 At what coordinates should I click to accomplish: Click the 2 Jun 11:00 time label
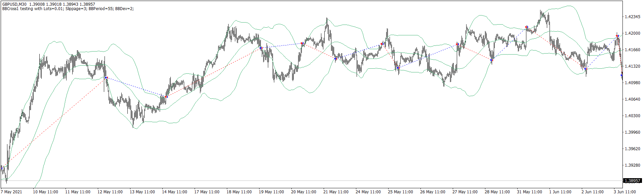[593, 192]
